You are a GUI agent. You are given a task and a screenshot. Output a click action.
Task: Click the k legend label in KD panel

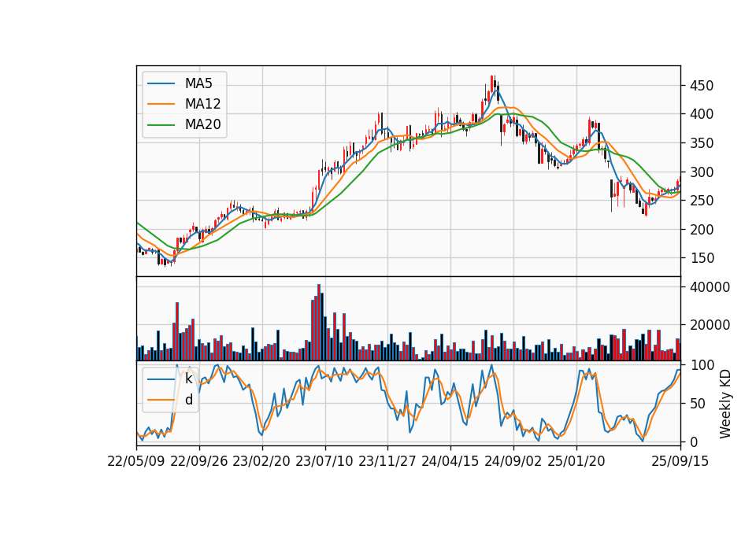pos(188,379)
